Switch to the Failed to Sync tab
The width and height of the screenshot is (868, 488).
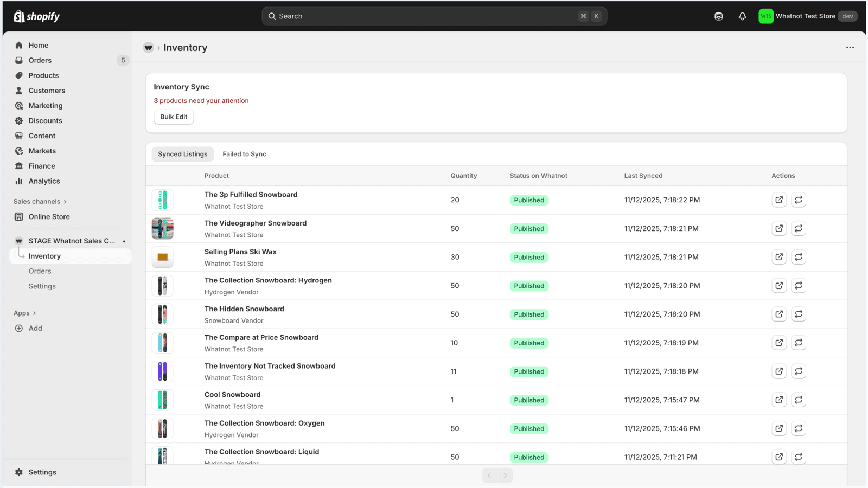[x=244, y=154]
